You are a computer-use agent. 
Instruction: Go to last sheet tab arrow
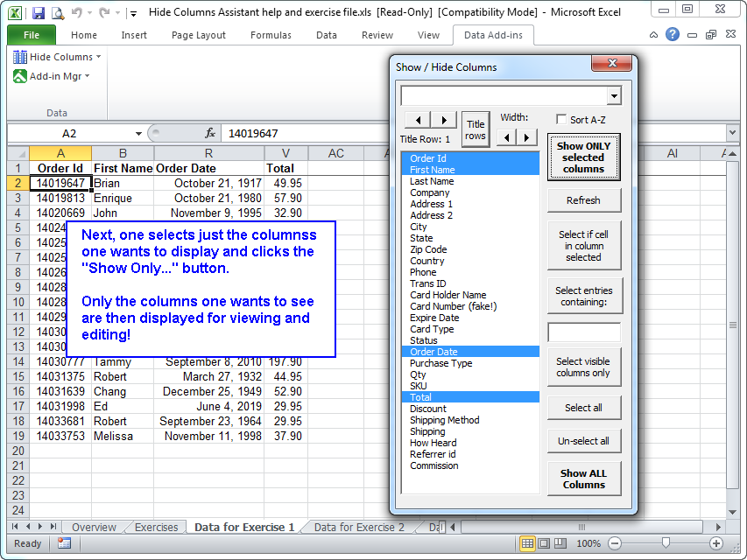pos(53,527)
